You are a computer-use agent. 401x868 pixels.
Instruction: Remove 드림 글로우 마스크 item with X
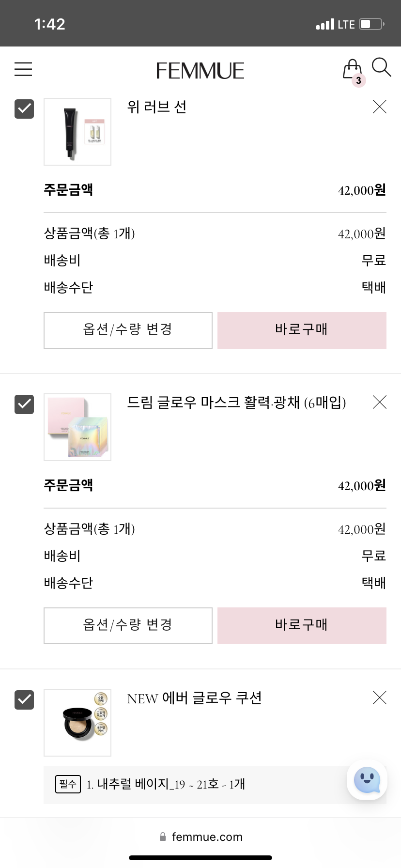[380, 402]
